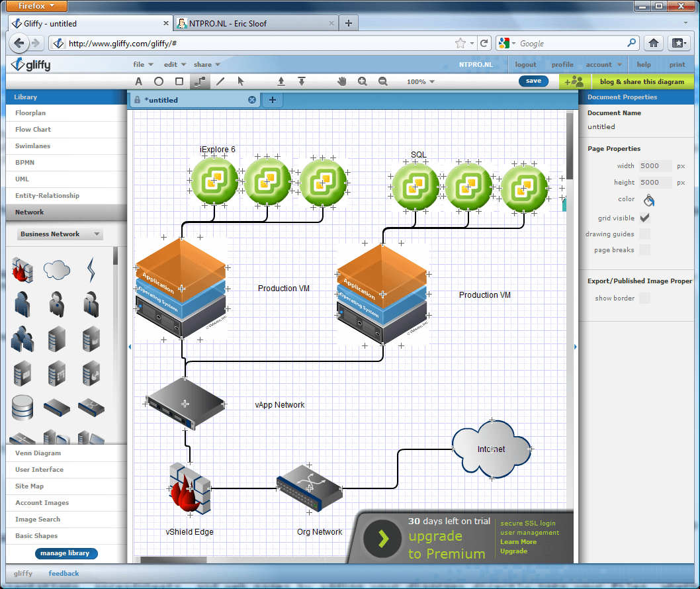Screen dimensions: 700x589
Task: Click the page width input field
Action: coord(655,166)
